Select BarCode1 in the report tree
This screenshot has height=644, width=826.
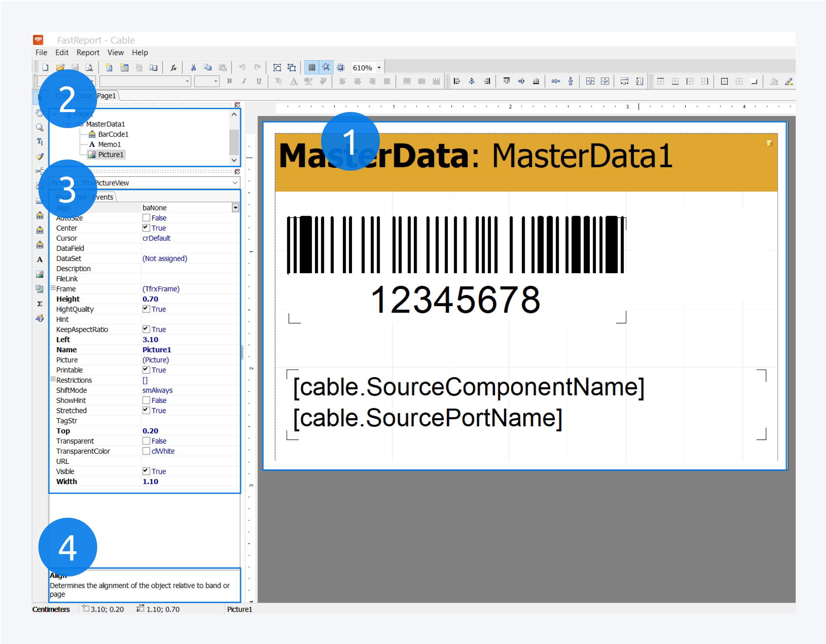pyautogui.click(x=113, y=134)
